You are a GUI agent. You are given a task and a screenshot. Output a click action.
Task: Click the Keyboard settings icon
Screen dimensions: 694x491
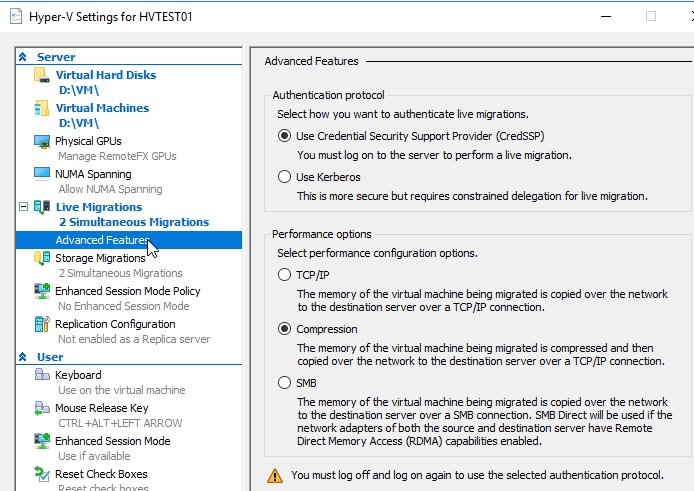tap(41, 375)
